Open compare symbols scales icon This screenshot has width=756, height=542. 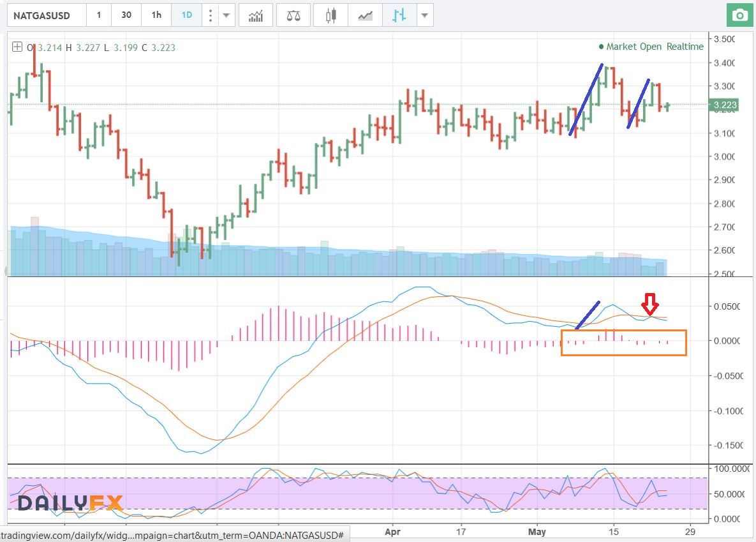pos(293,15)
